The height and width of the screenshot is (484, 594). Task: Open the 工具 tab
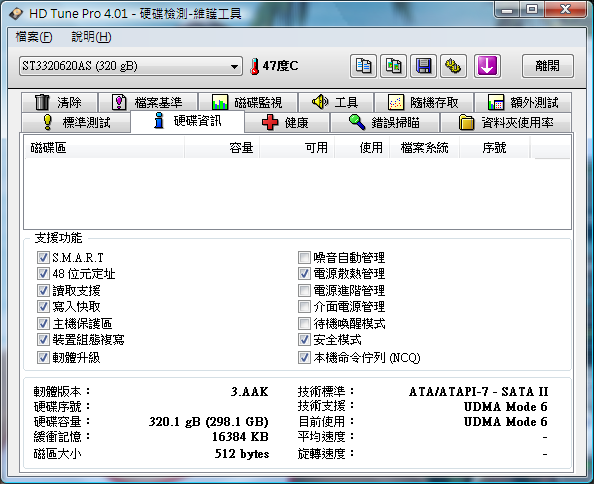coord(336,102)
